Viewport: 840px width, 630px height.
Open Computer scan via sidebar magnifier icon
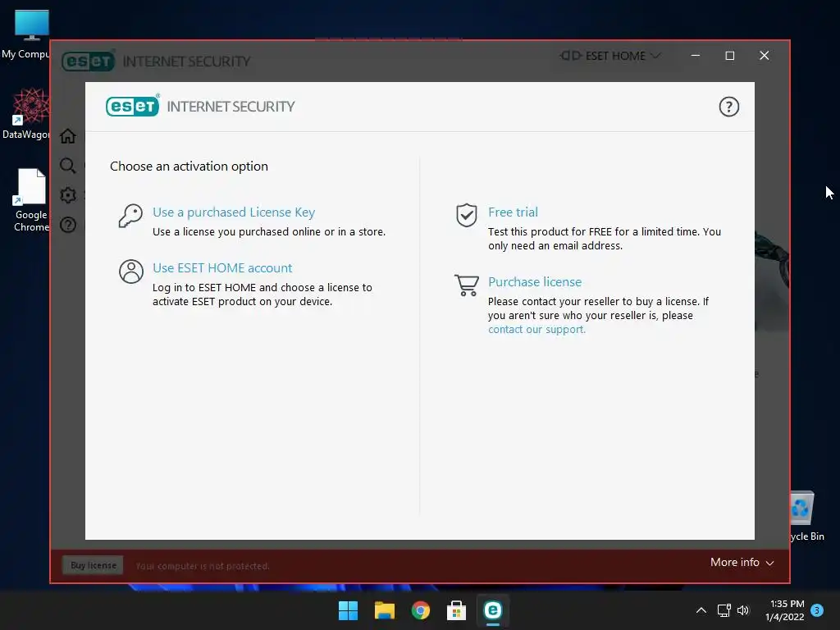point(67,166)
